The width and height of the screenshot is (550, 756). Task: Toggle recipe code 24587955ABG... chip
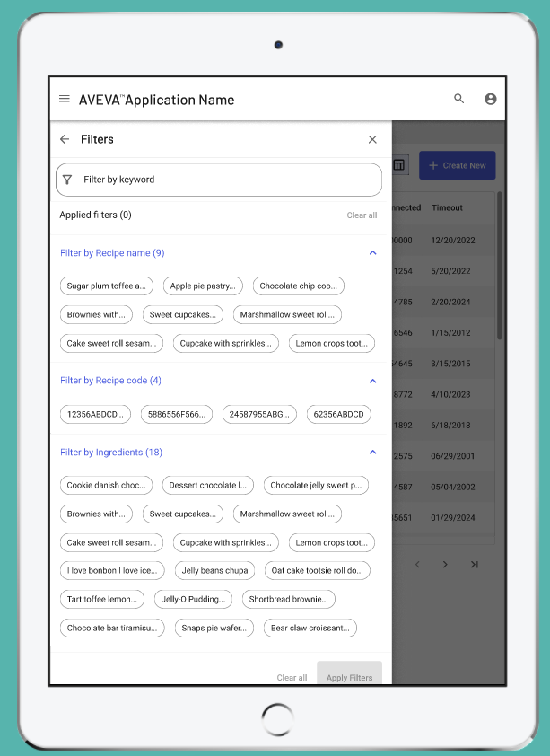point(259,414)
